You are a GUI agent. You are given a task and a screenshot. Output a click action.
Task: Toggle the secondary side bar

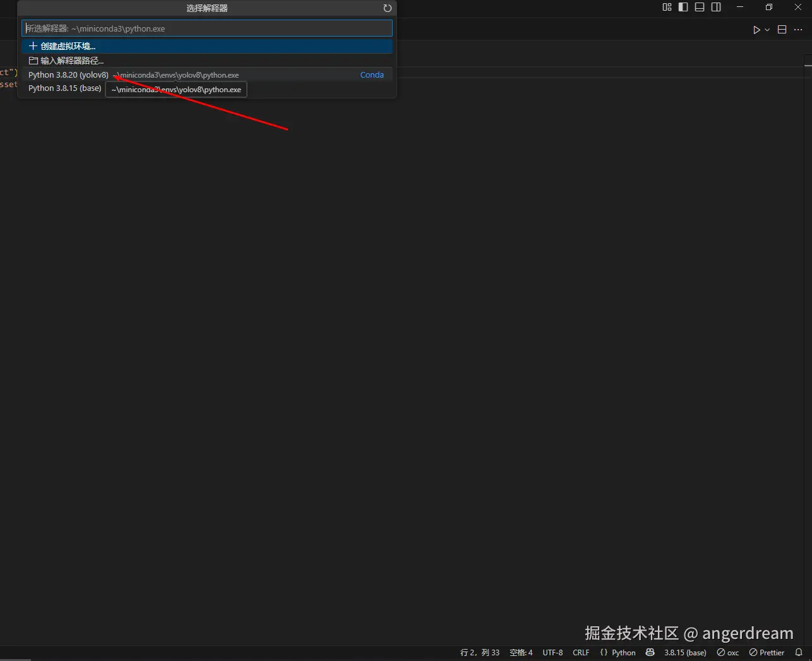716,7
